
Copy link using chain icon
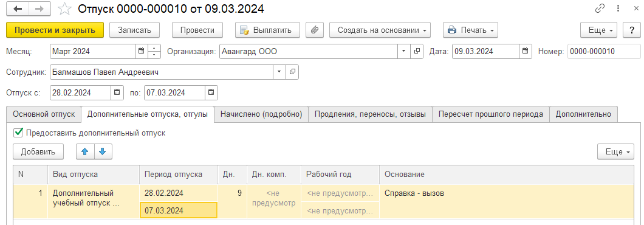coord(600,9)
